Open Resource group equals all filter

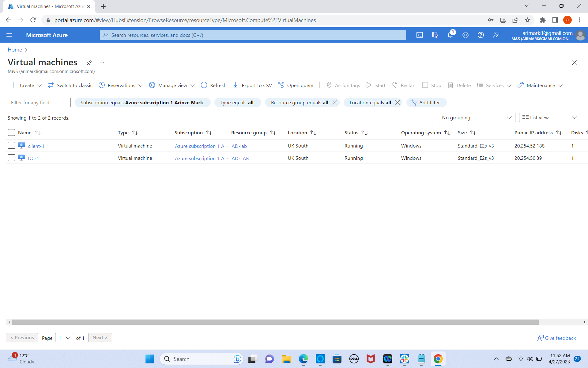(299, 102)
